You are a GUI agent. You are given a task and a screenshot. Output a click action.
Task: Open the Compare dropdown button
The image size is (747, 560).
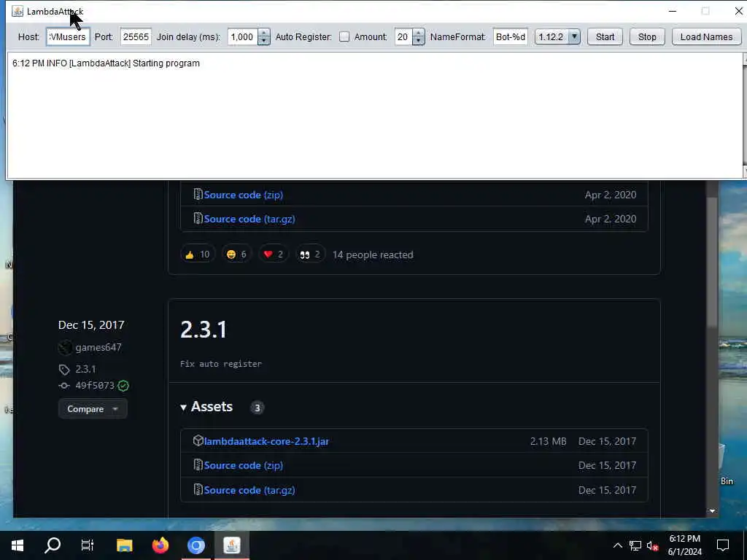click(x=93, y=409)
